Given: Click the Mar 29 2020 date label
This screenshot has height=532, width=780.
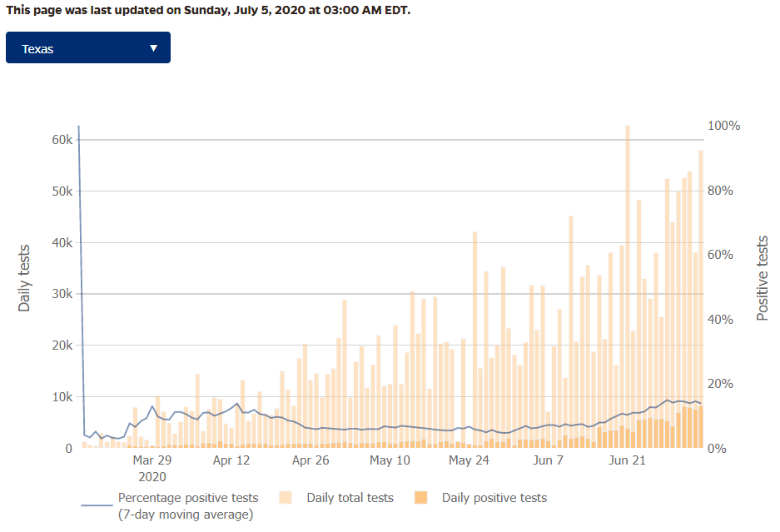Looking at the screenshot, I should coord(152,468).
